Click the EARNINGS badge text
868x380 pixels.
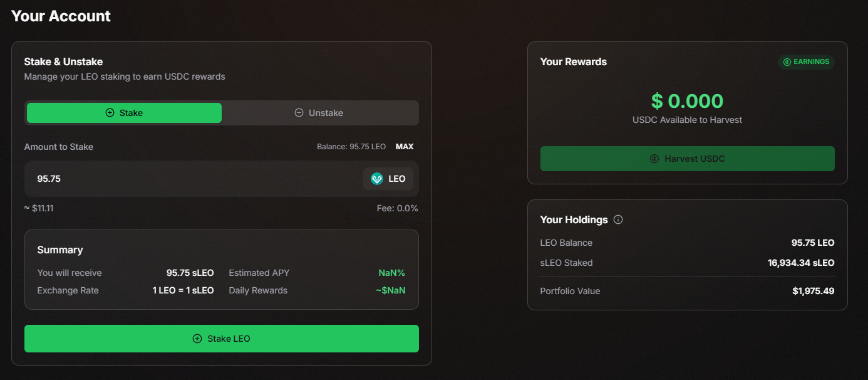[x=811, y=62]
